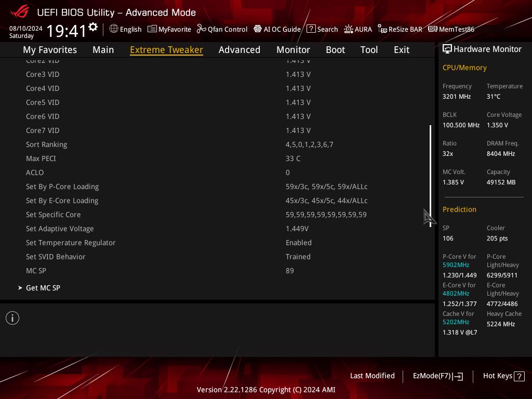Viewport: 532px width, 399px height.
Task: Open the Exit tab
Action: (402, 50)
